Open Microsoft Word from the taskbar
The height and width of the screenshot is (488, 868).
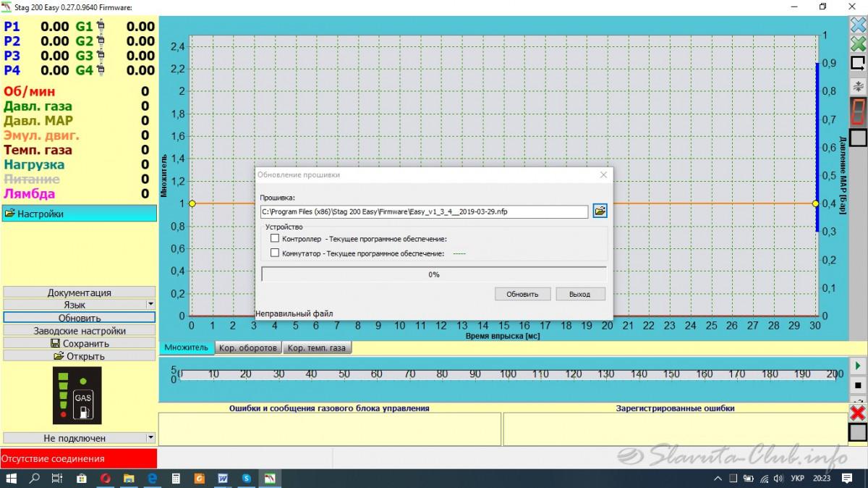pyautogui.click(x=223, y=479)
